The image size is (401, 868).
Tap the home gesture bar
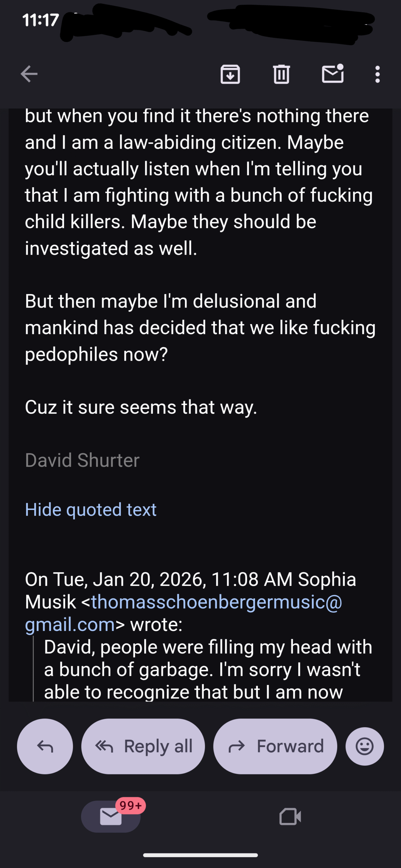200,855
